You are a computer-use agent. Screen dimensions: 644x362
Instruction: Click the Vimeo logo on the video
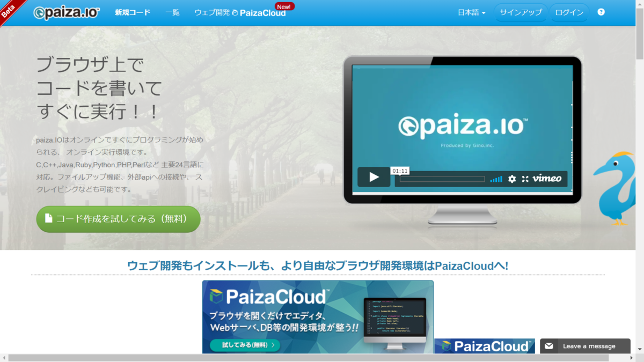[547, 179]
